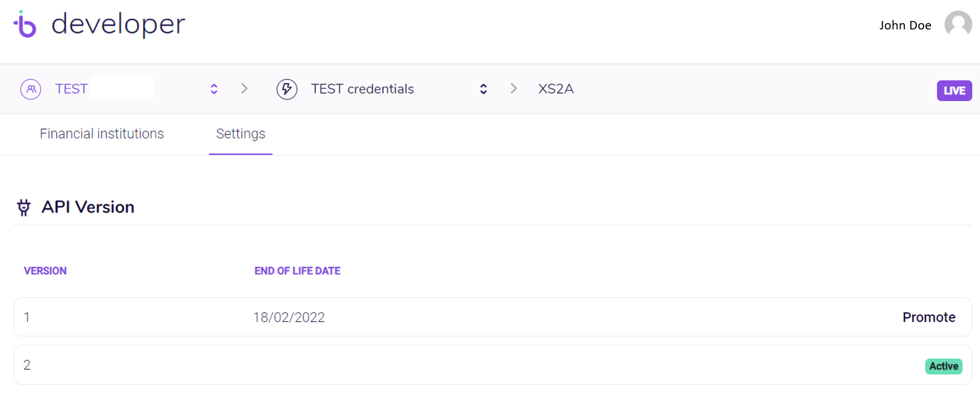Expand the TEST organization selector arrows
Image resolution: width=980 pixels, height=394 pixels.
[x=214, y=89]
